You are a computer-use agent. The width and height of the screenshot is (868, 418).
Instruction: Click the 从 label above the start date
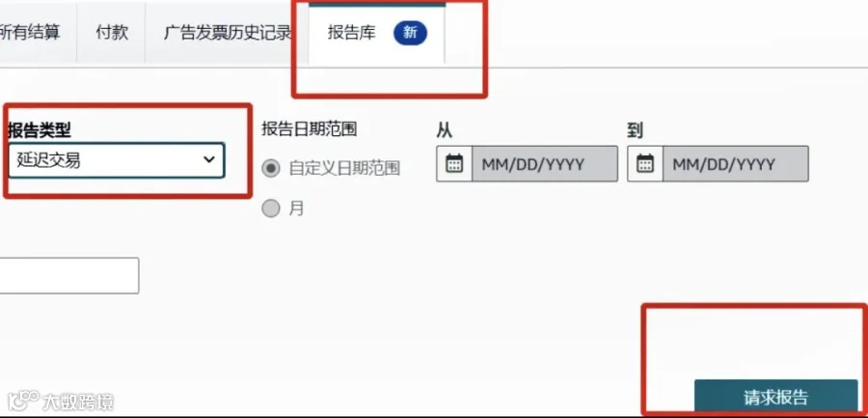444,130
